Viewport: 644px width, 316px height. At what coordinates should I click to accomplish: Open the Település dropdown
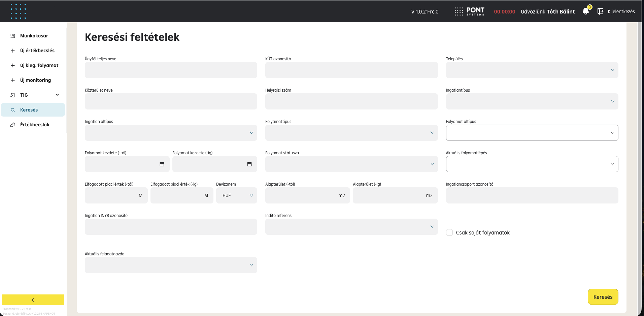[532, 70]
